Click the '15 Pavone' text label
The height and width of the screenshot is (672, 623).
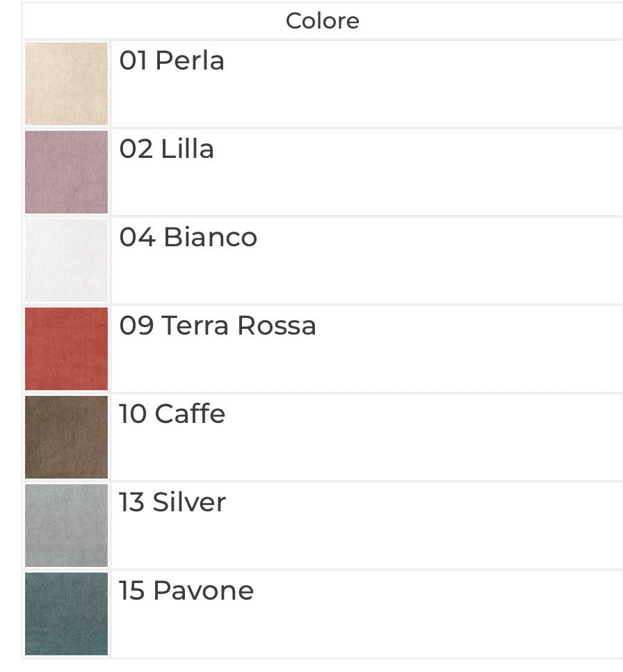tap(186, 590)
